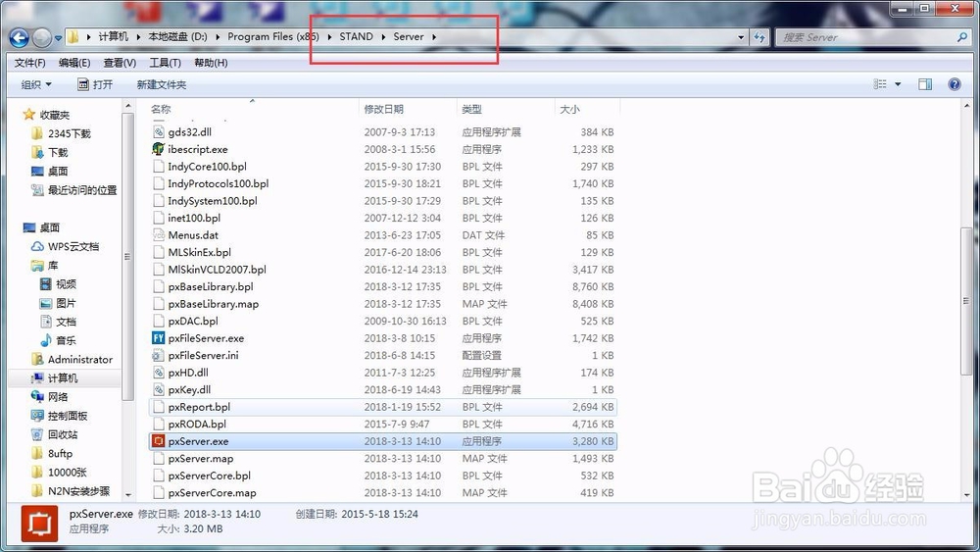Open 文档 library

pyautogui.click(x=66, y=322)
